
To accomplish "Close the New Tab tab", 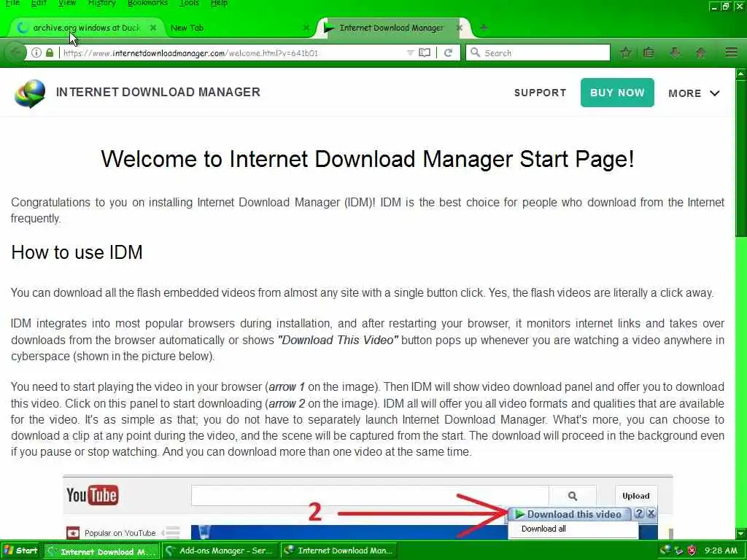I will [x=306, y=28].
